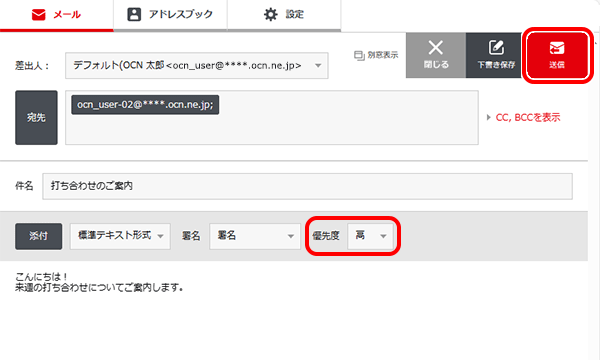Click the 添付 attachment button
Image resolution: width=600 pixels, height=360 pixels.
(x=39, y=236)
